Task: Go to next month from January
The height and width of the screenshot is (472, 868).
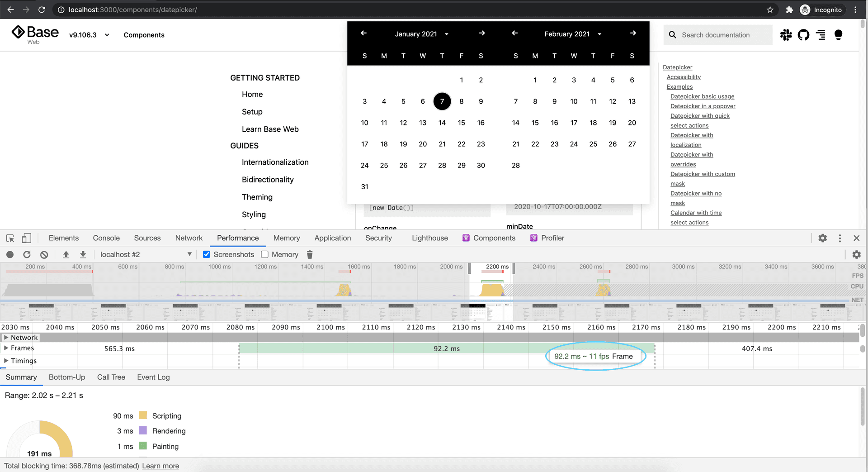Action: point(482,33)
